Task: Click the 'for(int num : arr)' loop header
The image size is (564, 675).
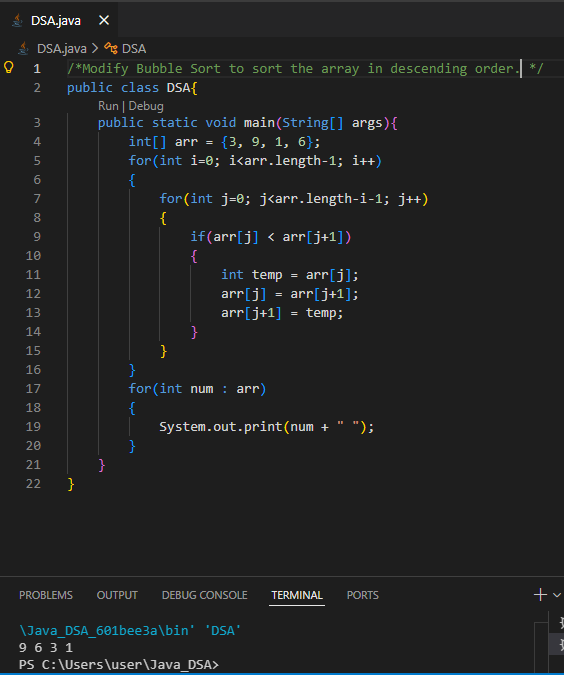Action: click(197, 389)
